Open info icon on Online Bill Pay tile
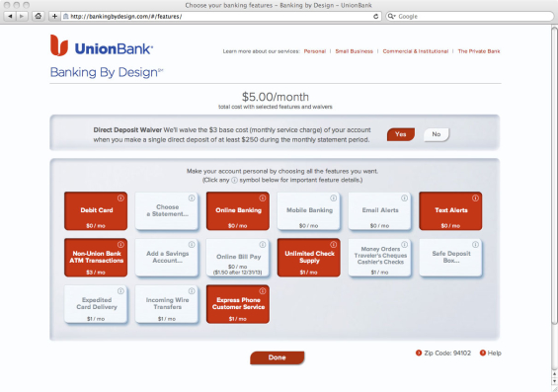The height and width of the screenshot is (392, 558). [x=263, y=245]
